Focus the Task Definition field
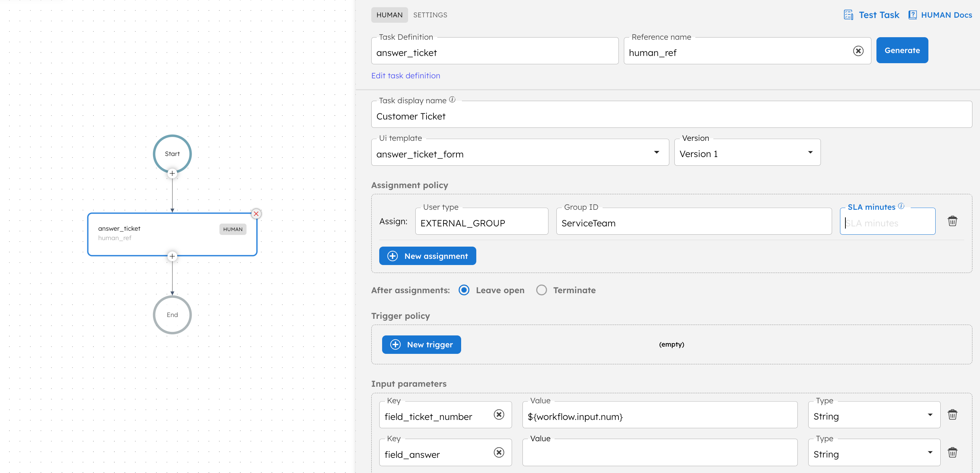Image resolution: width=980 pixels, height=473 pixels. (x=495, y=51)
